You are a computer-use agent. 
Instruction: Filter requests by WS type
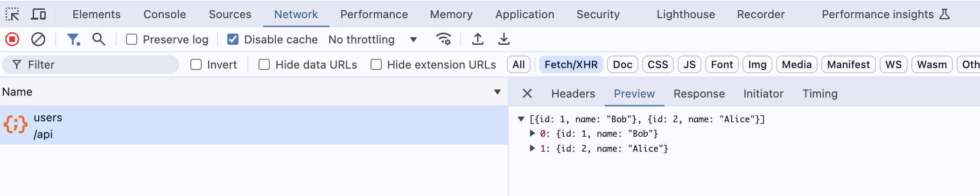point(894,64)
